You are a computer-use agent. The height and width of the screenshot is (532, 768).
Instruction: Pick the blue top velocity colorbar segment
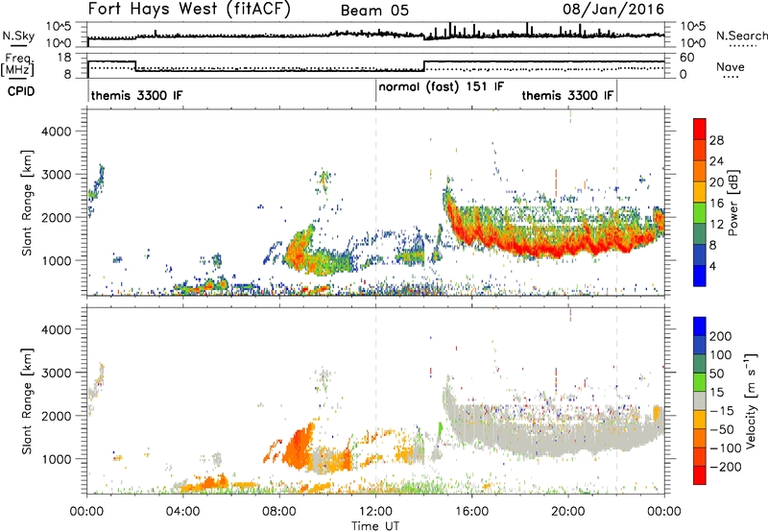click(x=700, y=326)
